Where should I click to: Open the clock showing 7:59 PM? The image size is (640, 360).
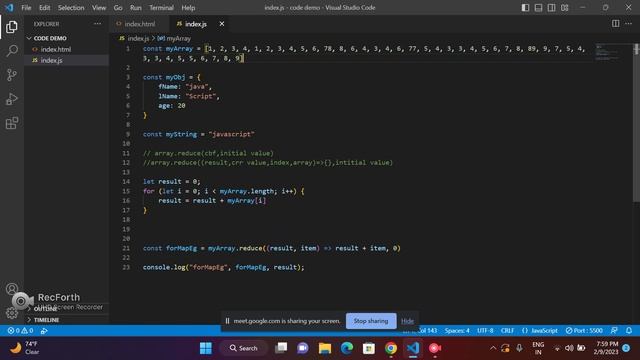(606, 348)
